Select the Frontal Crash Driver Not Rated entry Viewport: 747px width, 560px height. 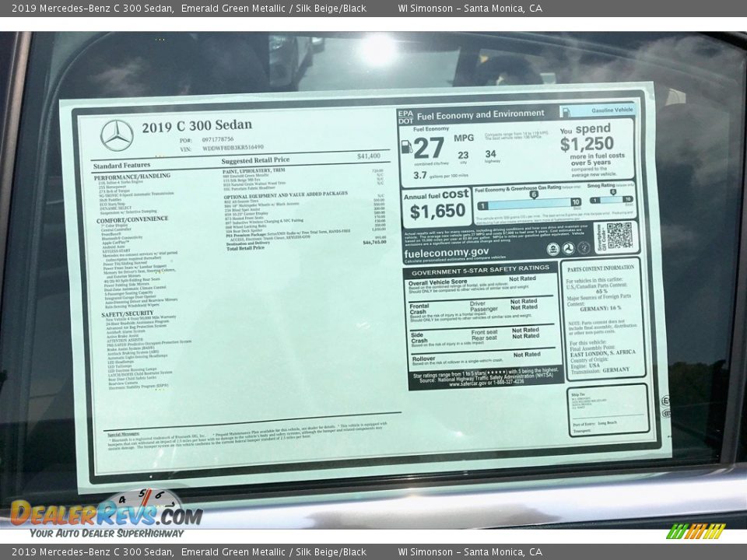tap(524, 301)
